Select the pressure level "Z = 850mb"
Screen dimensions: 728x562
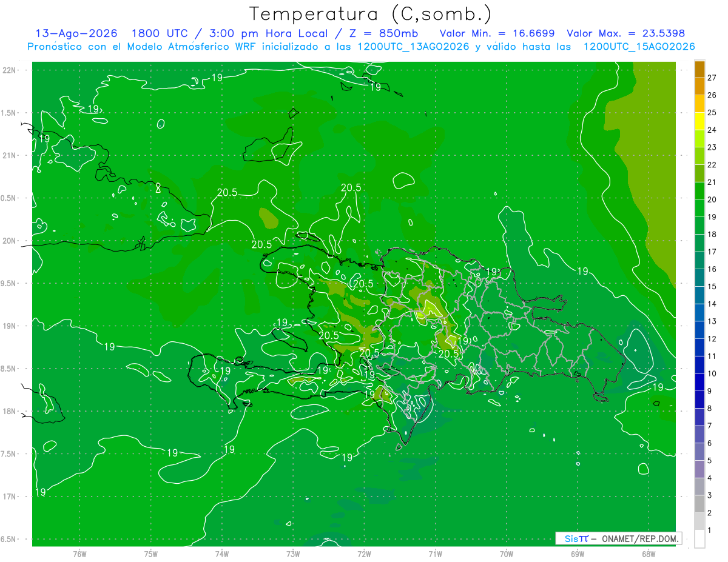380,33
